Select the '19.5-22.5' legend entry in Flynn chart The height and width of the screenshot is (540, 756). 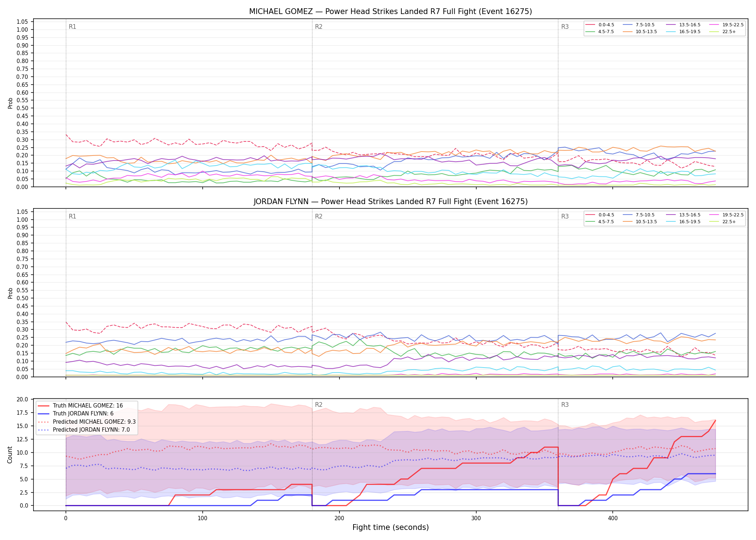click(726, 215)
